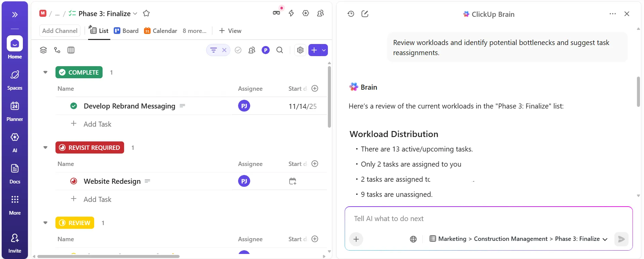Viewport: 644px width, 259px height.
Task: Toggle the Develop Rebrand Messaging complete status circle
Action: 74,106
